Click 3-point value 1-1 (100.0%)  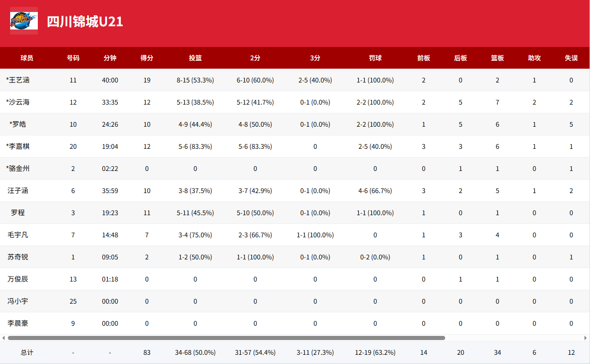315,235
